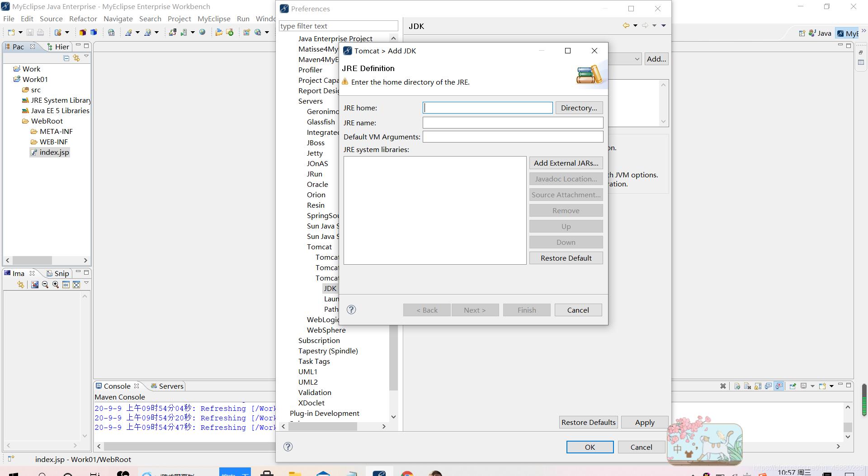Image resolution: width=868 pixels, height=476 pixels.
Task: Open Image Preview view menu triangle
Action: 86,283
